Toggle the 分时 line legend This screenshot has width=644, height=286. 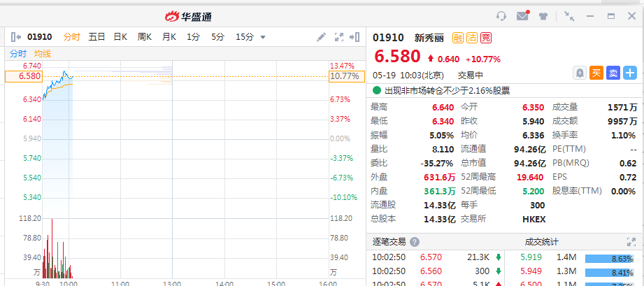coord(18,53)
